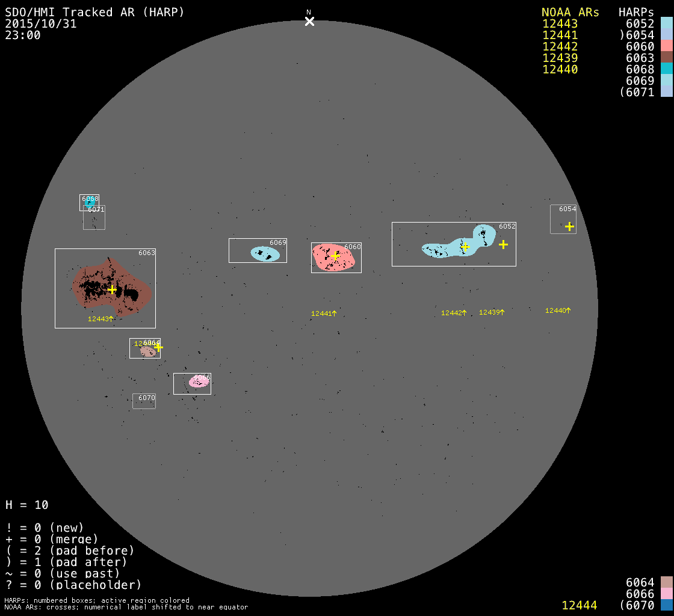The height and width of the screenshot is (616, 674).
Task: Click the "HARPs" legend column heading
Action: coord(636,13)
